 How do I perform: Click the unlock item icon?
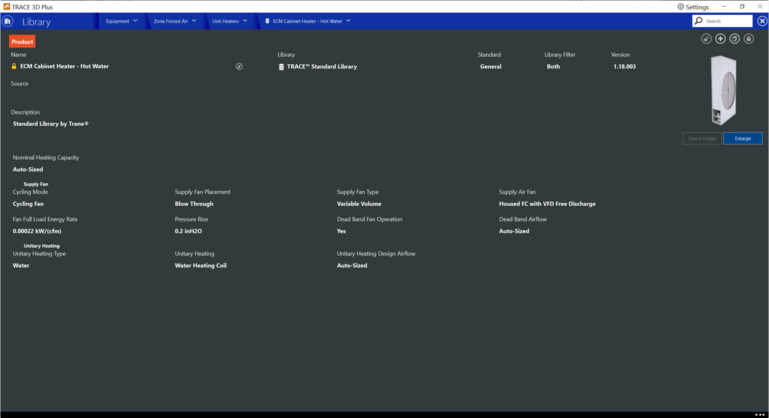click(706, 39)
